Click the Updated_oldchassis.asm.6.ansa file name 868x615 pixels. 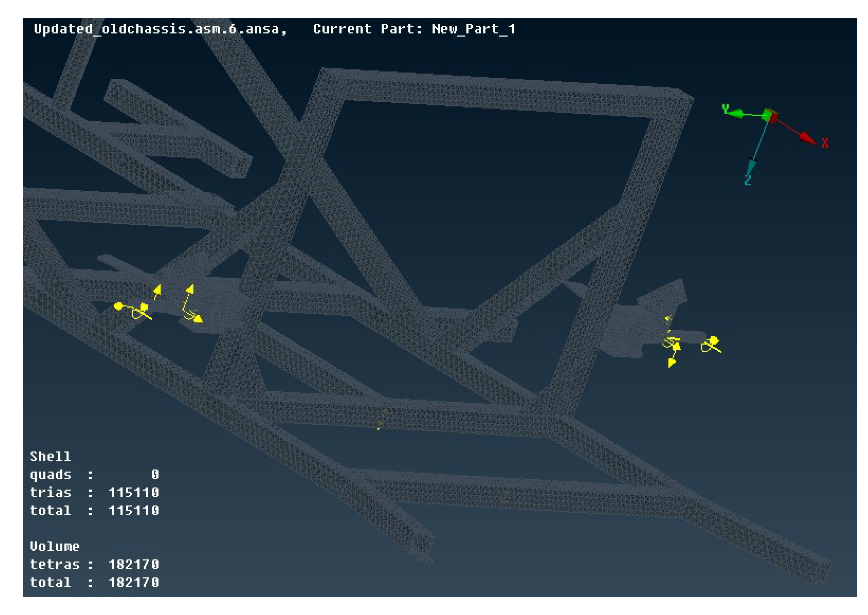pyautogui.click(x=160, y=29)
